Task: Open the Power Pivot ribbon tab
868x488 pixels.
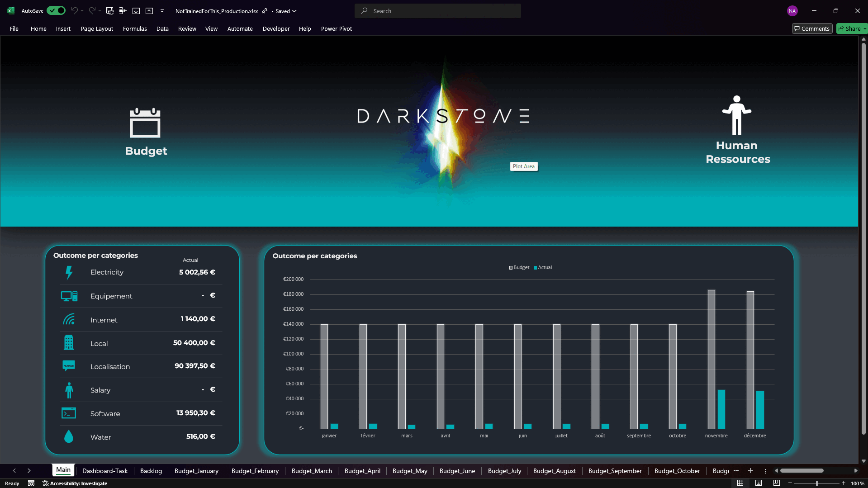Action: pyautogui.click(x=337, y=28)
